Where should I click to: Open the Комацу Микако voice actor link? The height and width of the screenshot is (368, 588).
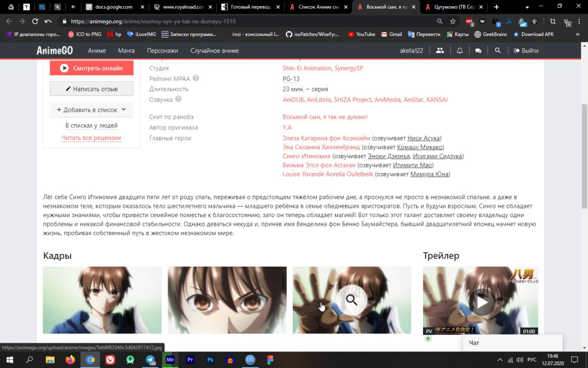tap(420, 147)
